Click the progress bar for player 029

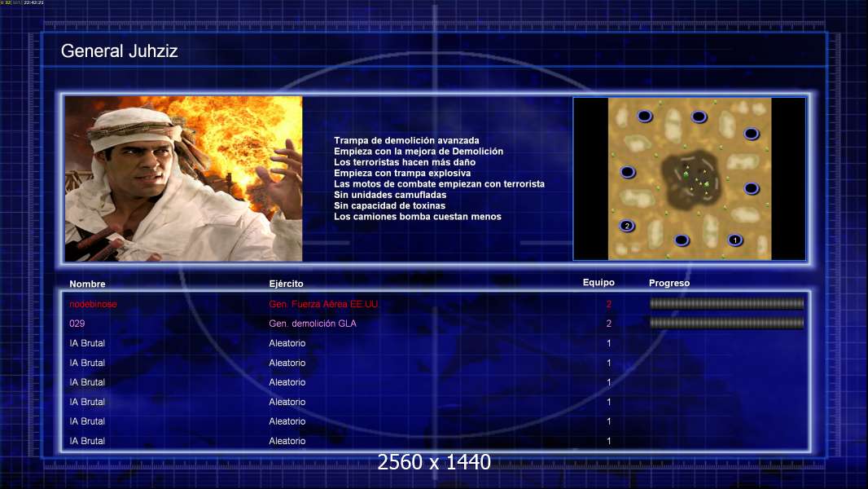coord(727,323)
